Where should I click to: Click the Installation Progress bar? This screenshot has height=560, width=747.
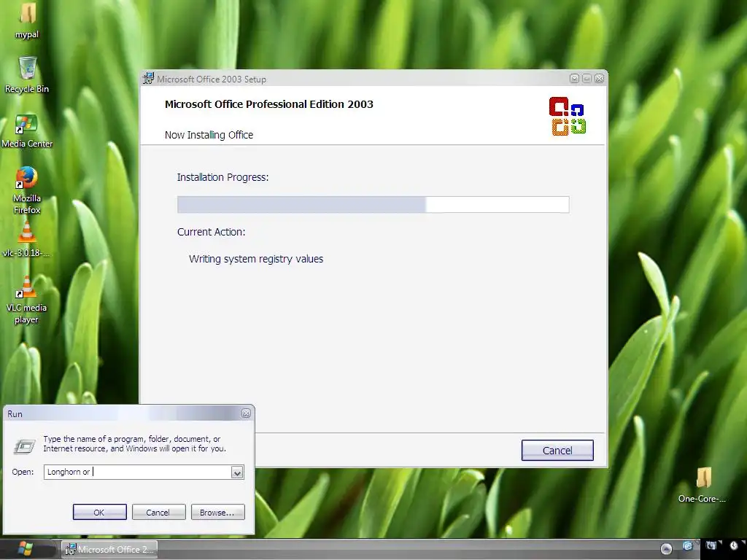point(373,204)
